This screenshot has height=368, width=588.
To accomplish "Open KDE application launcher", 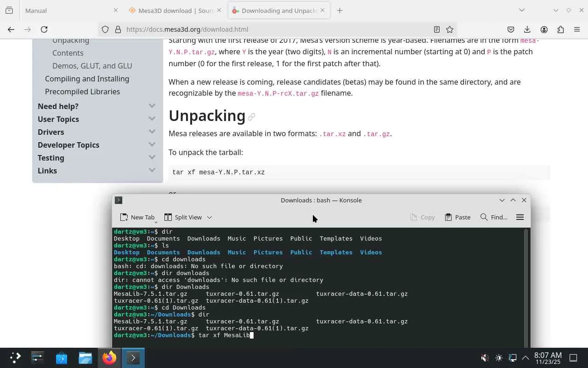I will click(15, 357).
